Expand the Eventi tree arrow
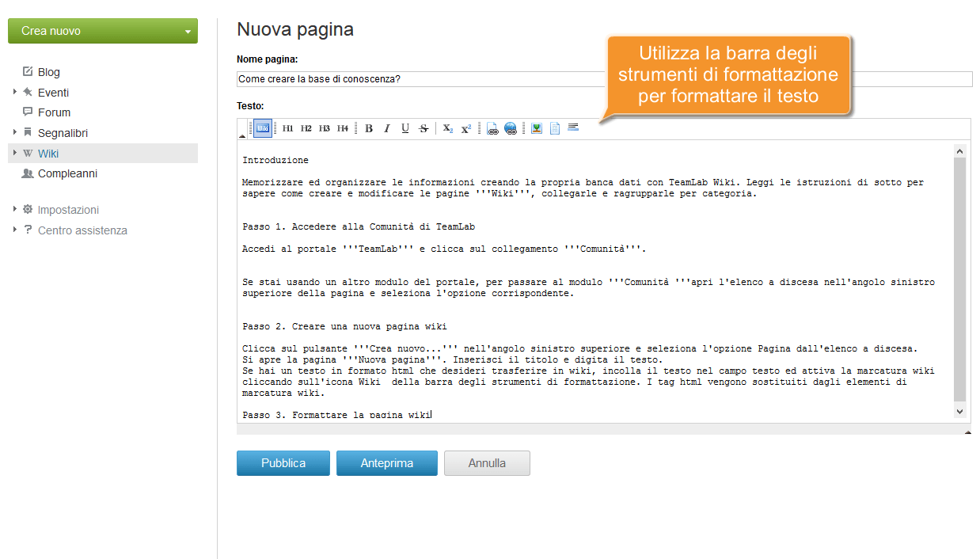980x559 pixels. click(x=15, y=92)
